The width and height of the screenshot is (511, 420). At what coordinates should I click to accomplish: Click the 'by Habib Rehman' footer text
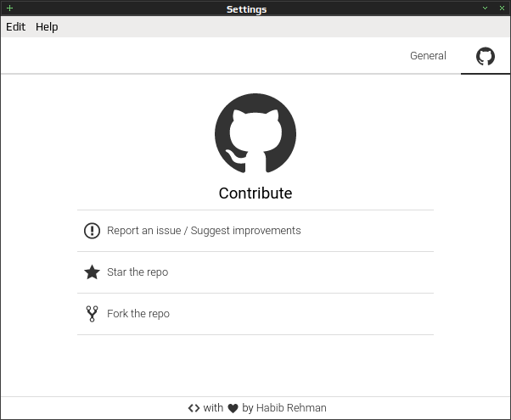click(284, 408)
